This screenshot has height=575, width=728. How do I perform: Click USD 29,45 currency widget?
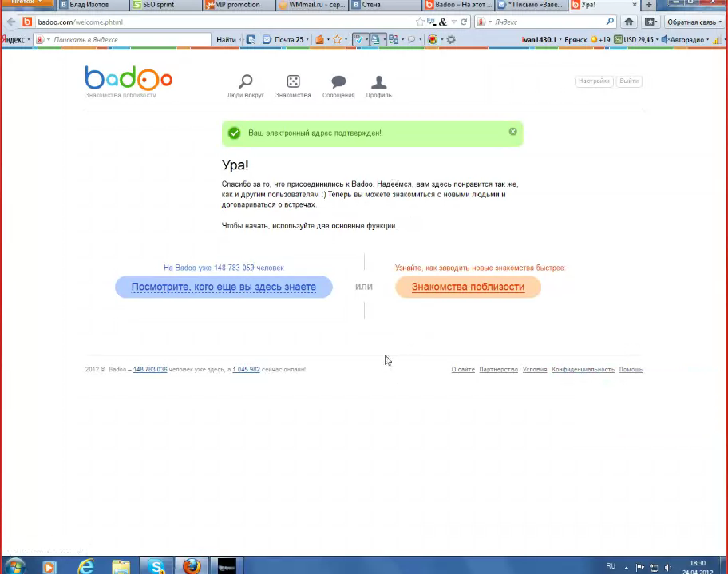[636, 39]
